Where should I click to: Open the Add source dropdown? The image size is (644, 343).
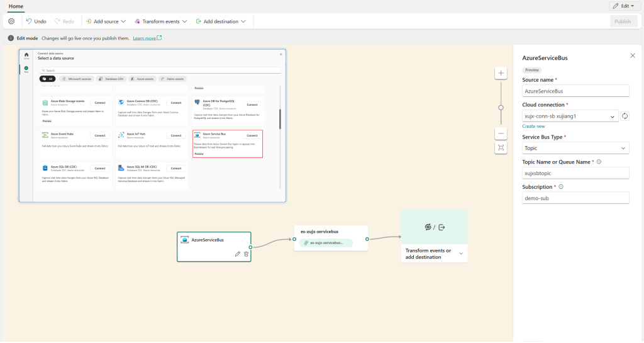[x=106, y=21]
